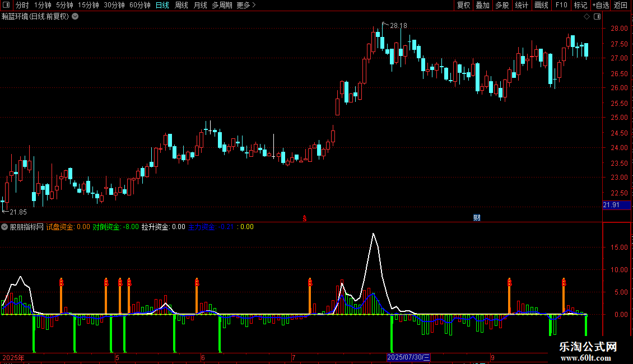
Task: Select the 60分钟 period tab
Action: (139, 5)
